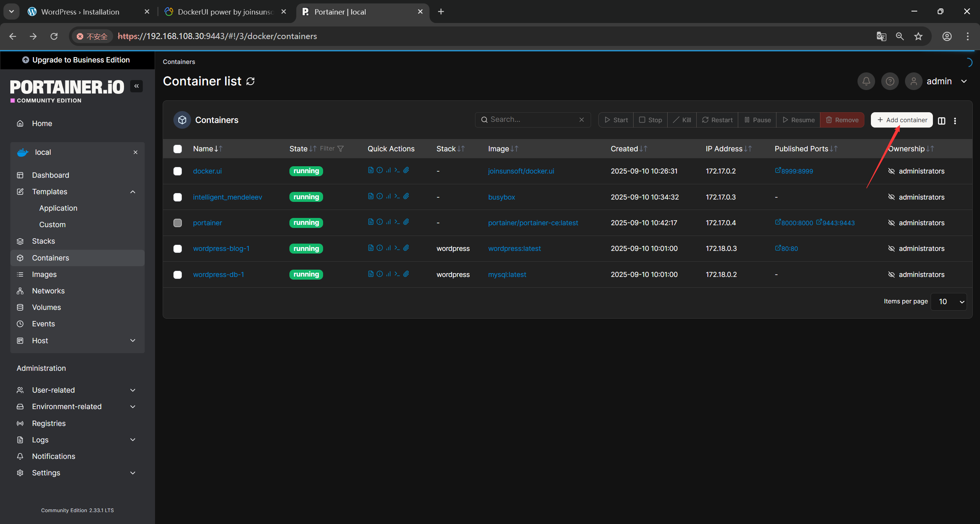Click the browser translate page icon
Viewport: 980px width, 524px height.
[881, 36]
